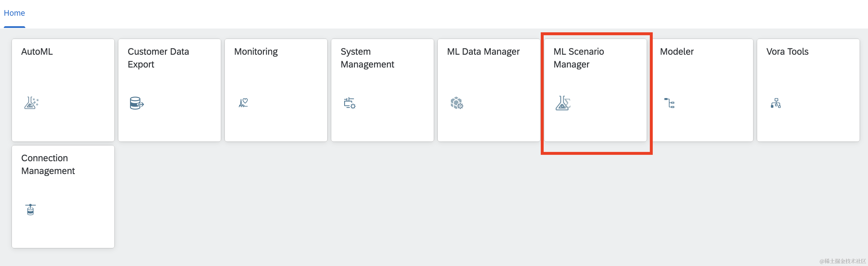Switch to the Home tab
Image resolution: width=868 pixels, height=266 pixels.
tap(14, 13)
